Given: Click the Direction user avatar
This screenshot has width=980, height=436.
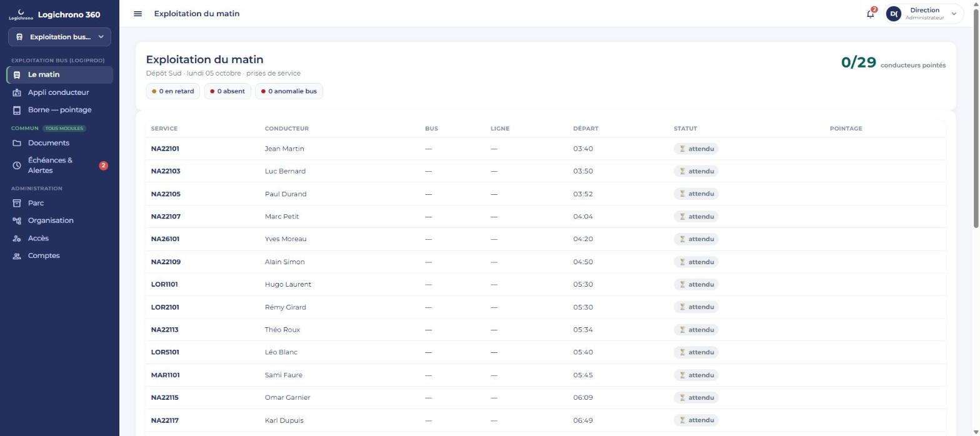Looking at the screenshot, I should point(894,14).
